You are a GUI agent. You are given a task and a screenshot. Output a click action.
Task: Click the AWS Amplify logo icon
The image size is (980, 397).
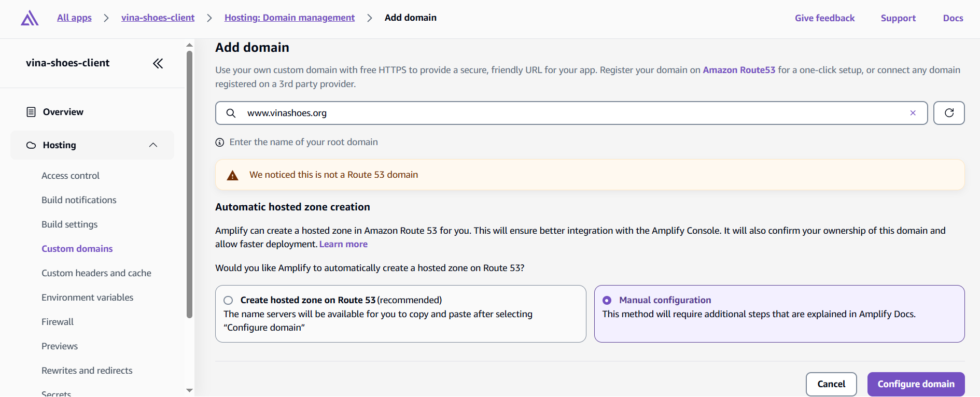[30, 18]
